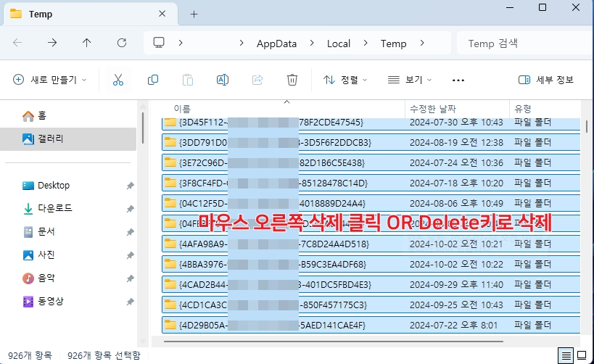Select folder starting {04C12F5D-

tap(371, 204)
